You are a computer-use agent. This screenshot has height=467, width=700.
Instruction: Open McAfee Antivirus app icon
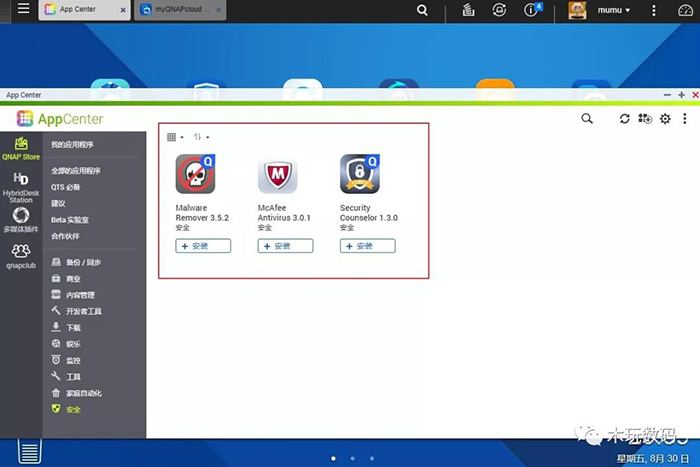tap(278, 175)
